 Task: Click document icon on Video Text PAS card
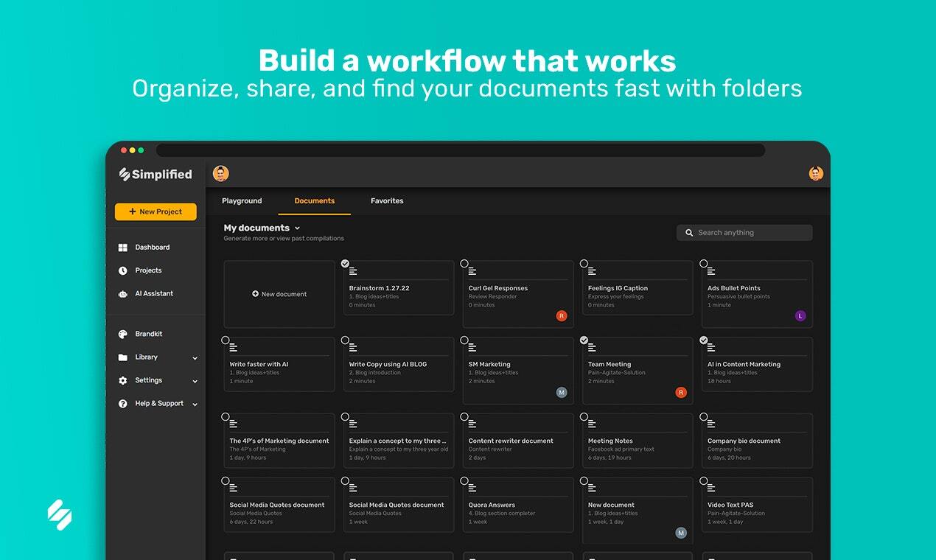[711, 489]
